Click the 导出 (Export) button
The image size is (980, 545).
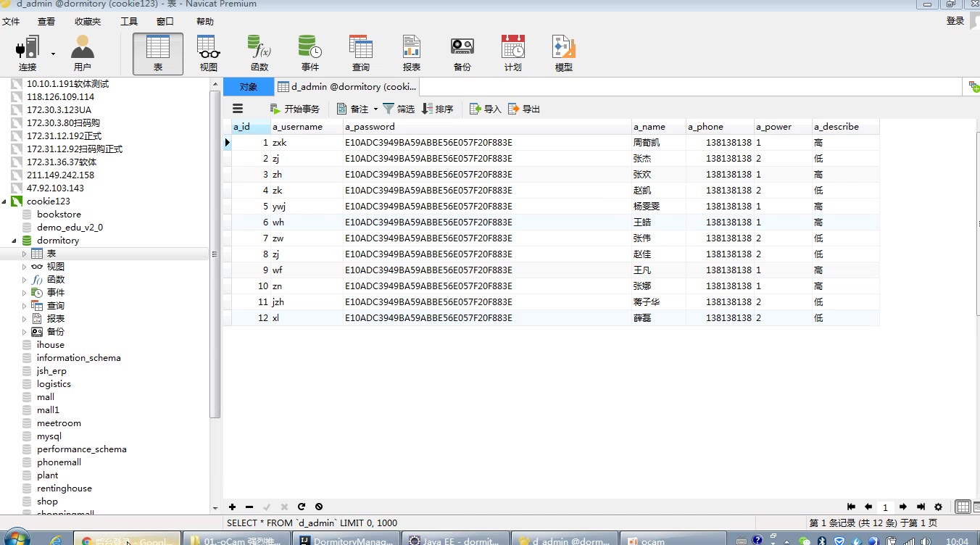coord(524,109)
